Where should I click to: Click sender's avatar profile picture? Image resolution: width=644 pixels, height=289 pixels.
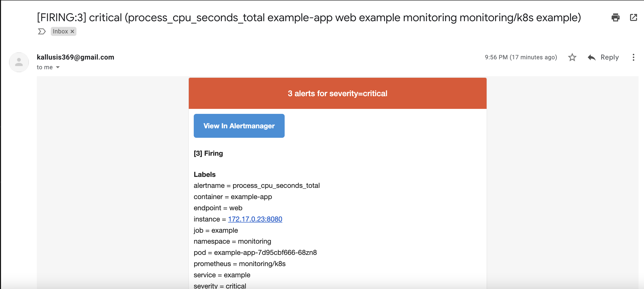pyautogui.click(x=19, y=62)
